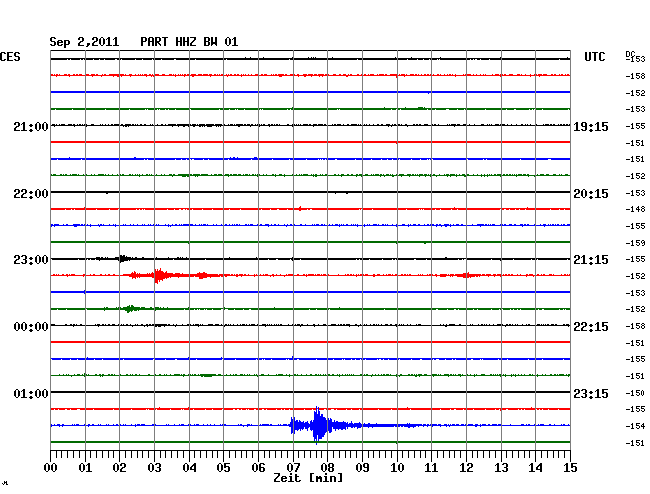Screen dimensions: 650x494
Task: Click the red seismic burst near minute 3
Action: click(x=157, y=275)
